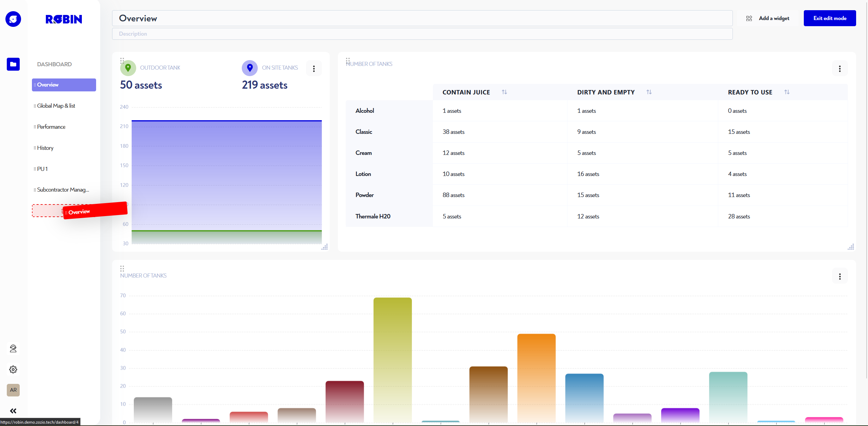Click the green Outdoor Tank pin icon
The image size is (868, 426).
tap(128, 68)
